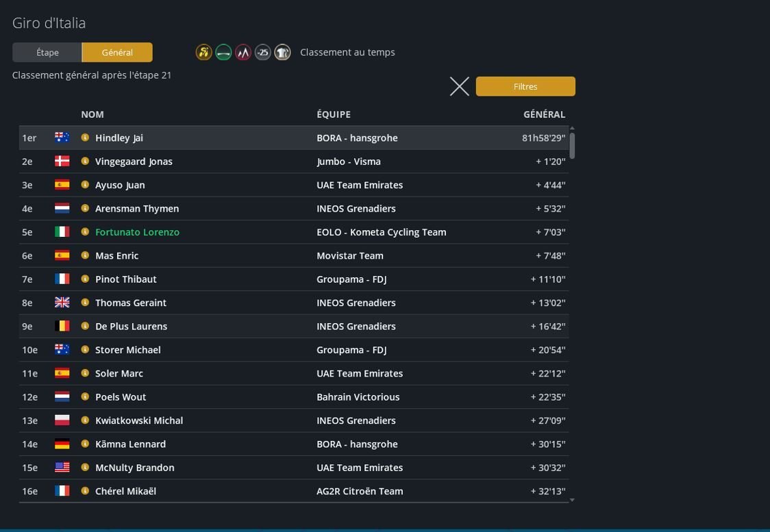Clear filters with the X icon

459,86
